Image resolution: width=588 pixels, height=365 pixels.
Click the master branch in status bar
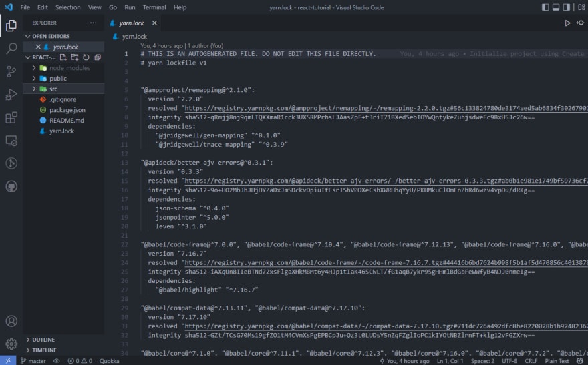(33, 361)
